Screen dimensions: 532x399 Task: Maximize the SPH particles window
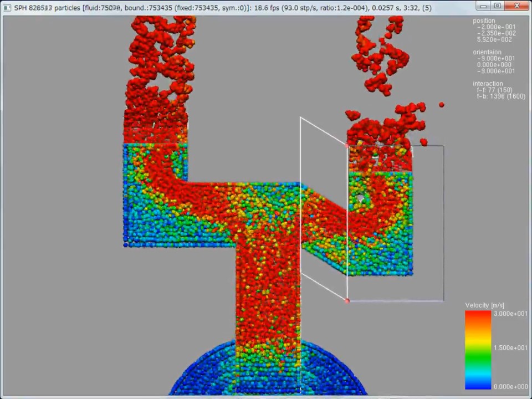coord(497,6)
